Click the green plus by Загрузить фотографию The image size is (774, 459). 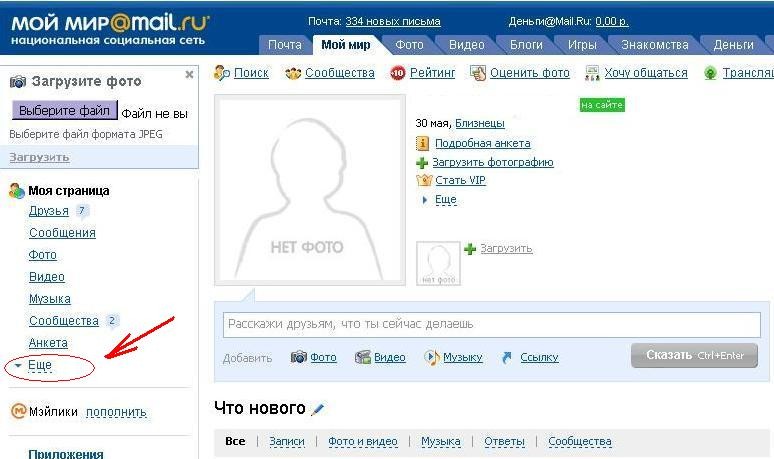(422, 162)
